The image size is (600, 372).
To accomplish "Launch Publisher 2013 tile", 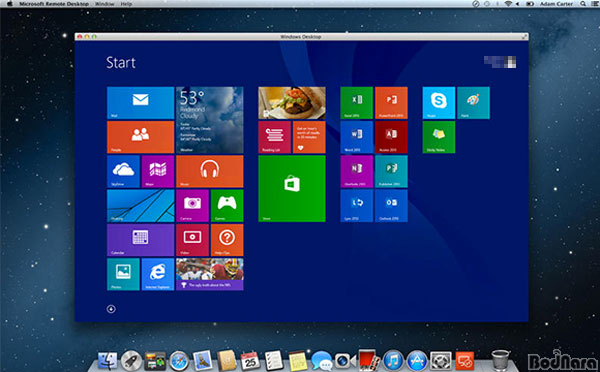I will coord(391,171).
